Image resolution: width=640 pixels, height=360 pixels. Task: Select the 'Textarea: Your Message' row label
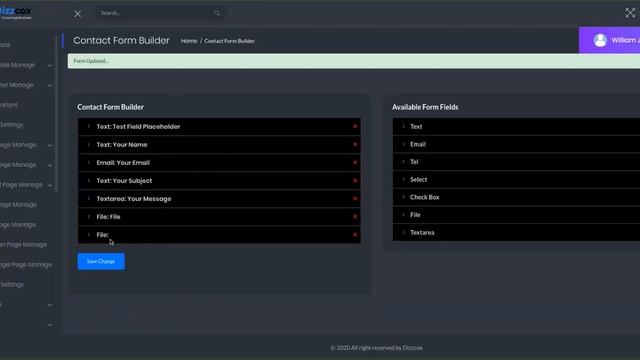(134, 199)
